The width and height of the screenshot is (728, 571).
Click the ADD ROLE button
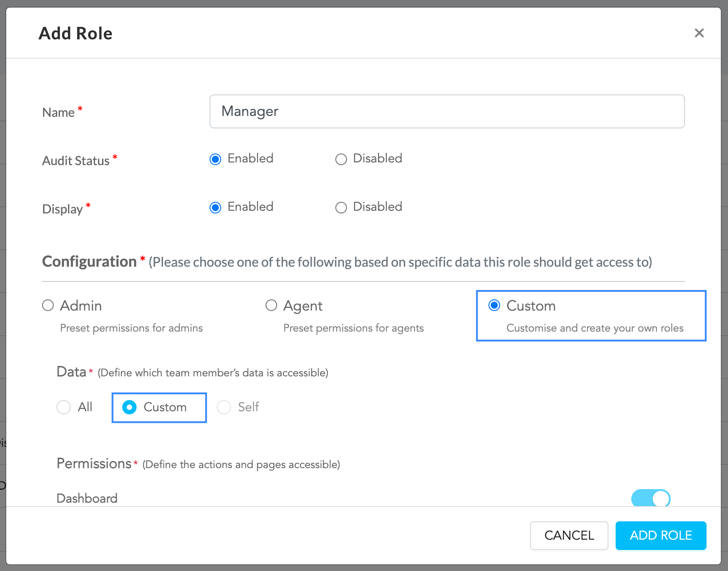pos(660,535)
